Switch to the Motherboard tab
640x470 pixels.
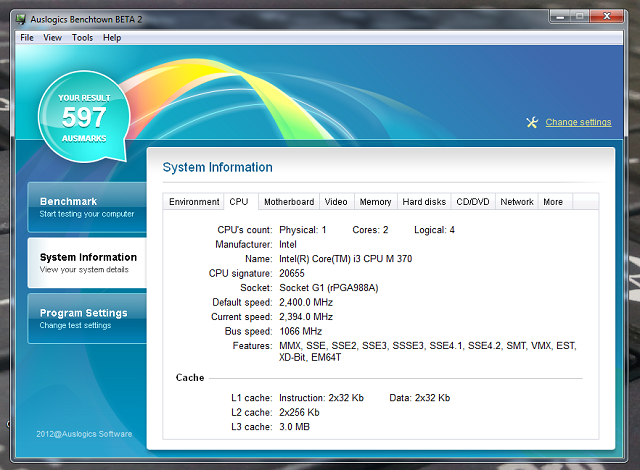coord(289,202)
